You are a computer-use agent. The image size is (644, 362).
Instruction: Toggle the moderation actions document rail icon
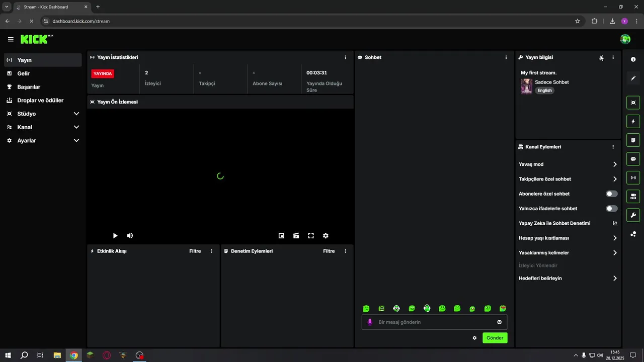[633, 140]
